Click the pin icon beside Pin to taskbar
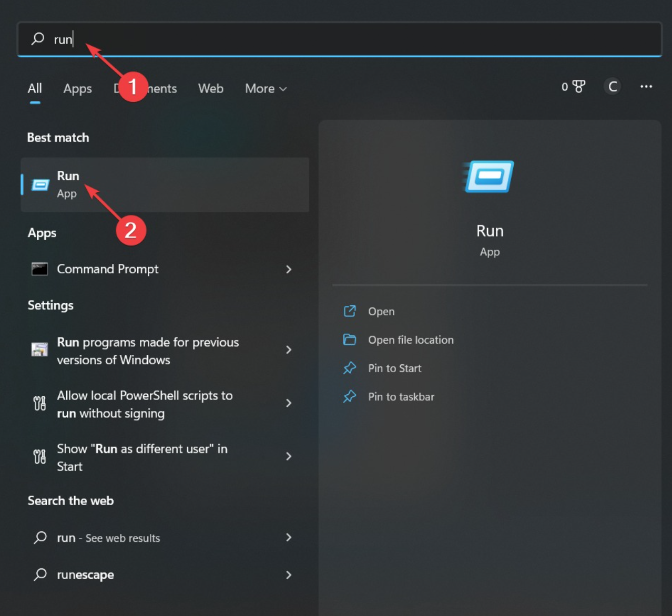 click(x=350, y=396)
